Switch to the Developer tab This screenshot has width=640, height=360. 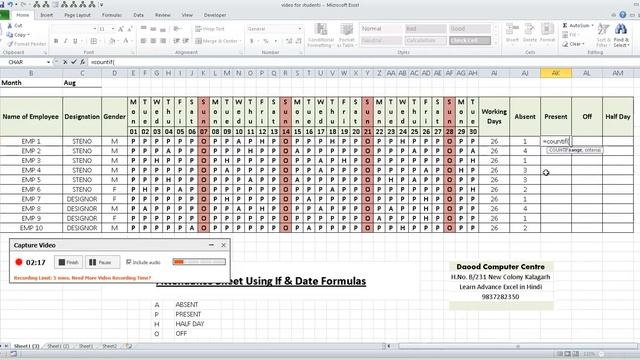pyautogui.click(x=215, y=15)
